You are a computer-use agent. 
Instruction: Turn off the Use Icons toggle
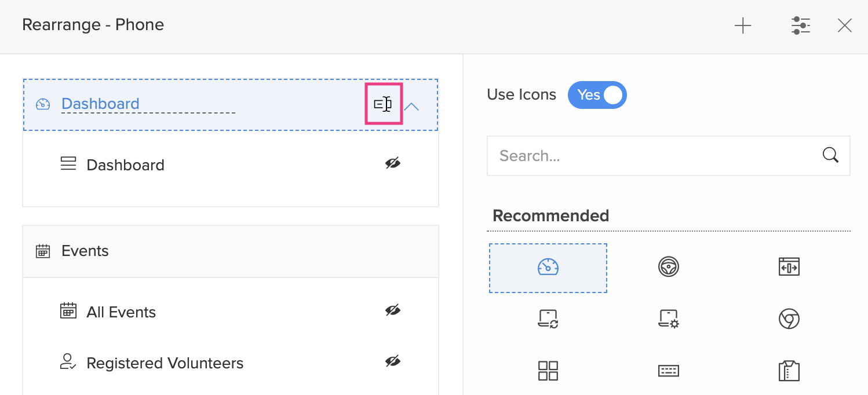click(x=597, y=95)
